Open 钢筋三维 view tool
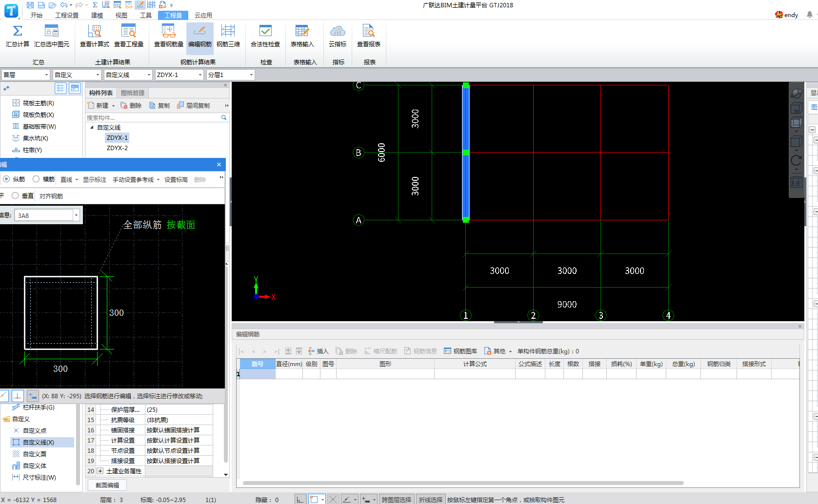This screenshot has height=504, width=818. [228, 36]
